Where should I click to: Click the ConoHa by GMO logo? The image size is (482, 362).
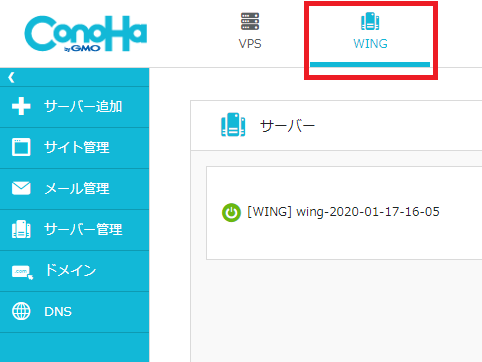click(x=86, y=34)
